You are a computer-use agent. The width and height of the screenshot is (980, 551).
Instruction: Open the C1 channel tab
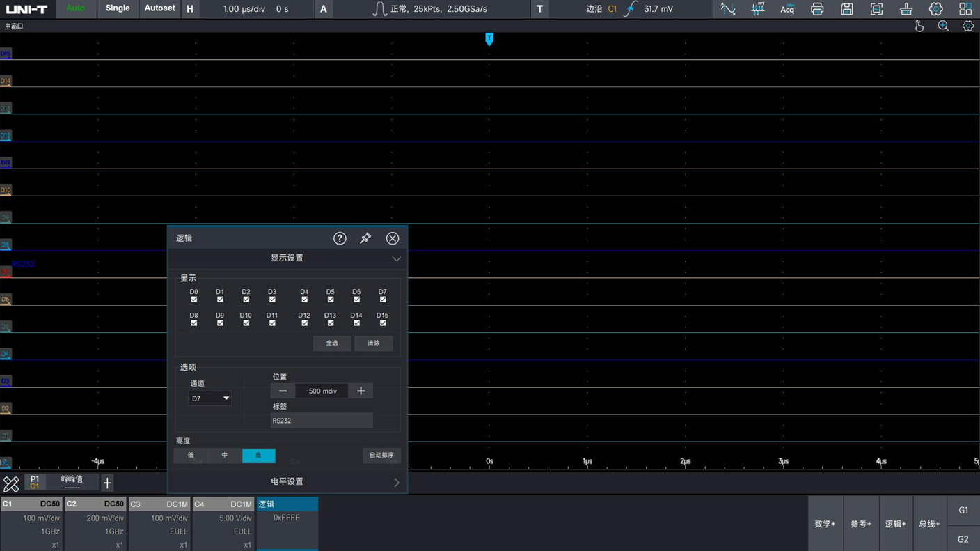coord(32,524)
